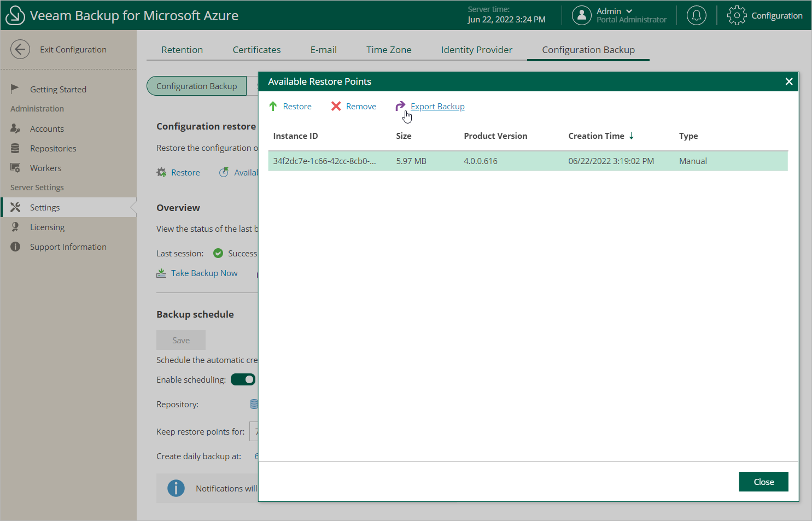Click the blue notifications info icon
This screenshot has height=521, width=812.
tap(176, 488)
